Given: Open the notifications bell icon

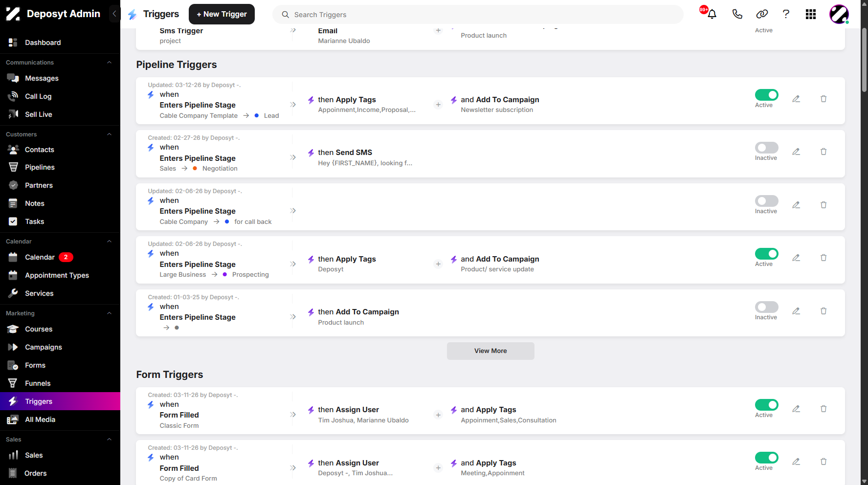Looking at the screenshot, I should [712, 14].
